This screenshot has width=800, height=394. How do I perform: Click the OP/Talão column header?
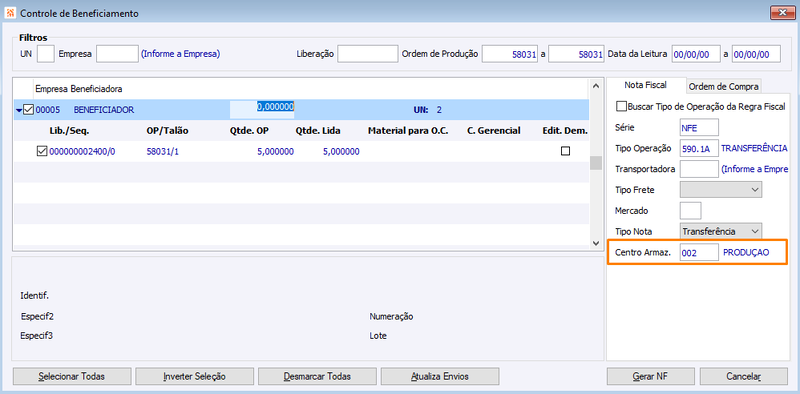point(167,131)
